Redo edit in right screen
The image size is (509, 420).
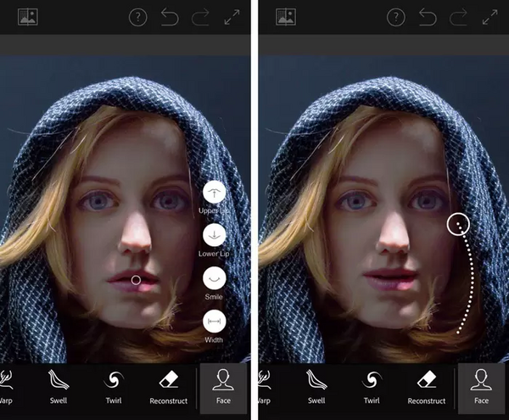pos(458,17)
